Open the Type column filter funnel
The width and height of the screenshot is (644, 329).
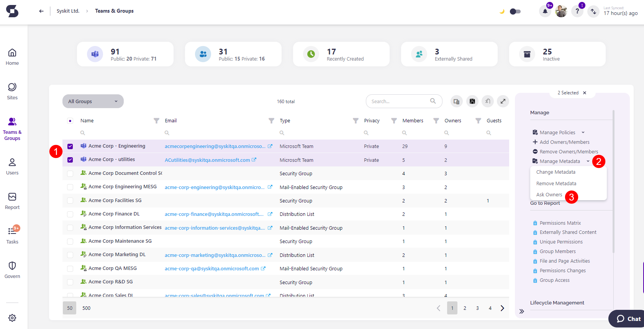click(356, 121)
